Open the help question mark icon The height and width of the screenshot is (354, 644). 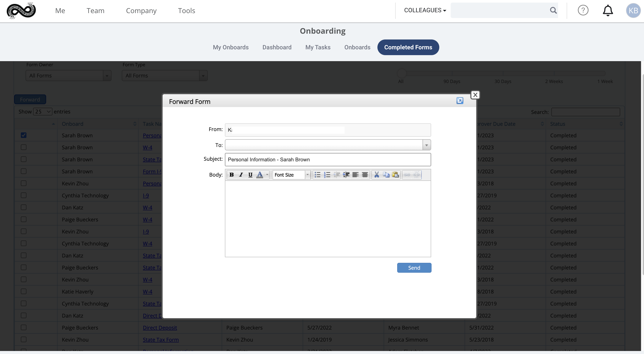click(x=583, y=10)
